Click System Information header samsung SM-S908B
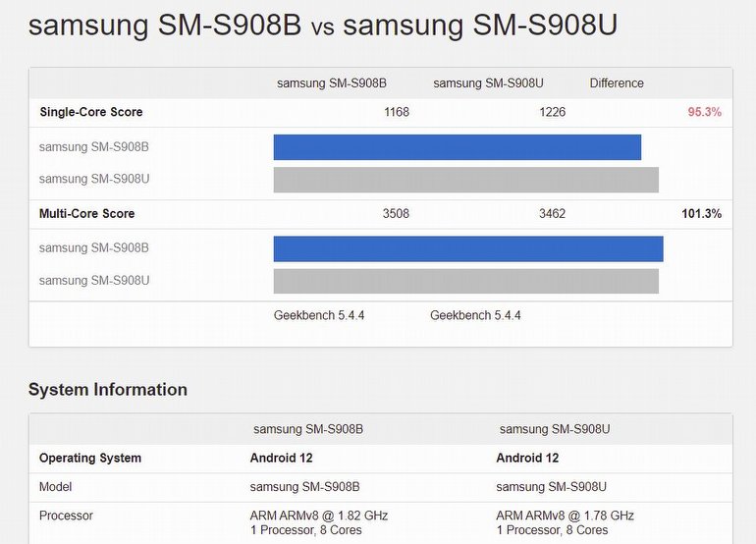The width and height of the screenshot is (756, 544). coord(308,429)
